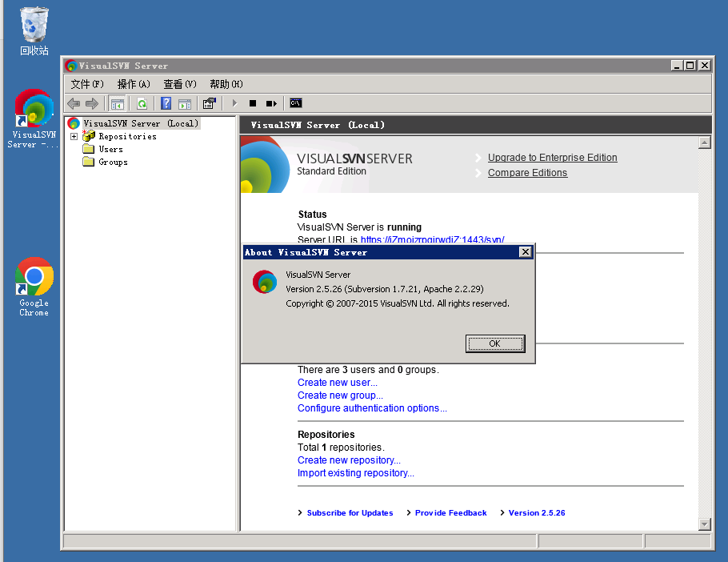Click the Refresh toolbar icon

[x=142, y=103]
